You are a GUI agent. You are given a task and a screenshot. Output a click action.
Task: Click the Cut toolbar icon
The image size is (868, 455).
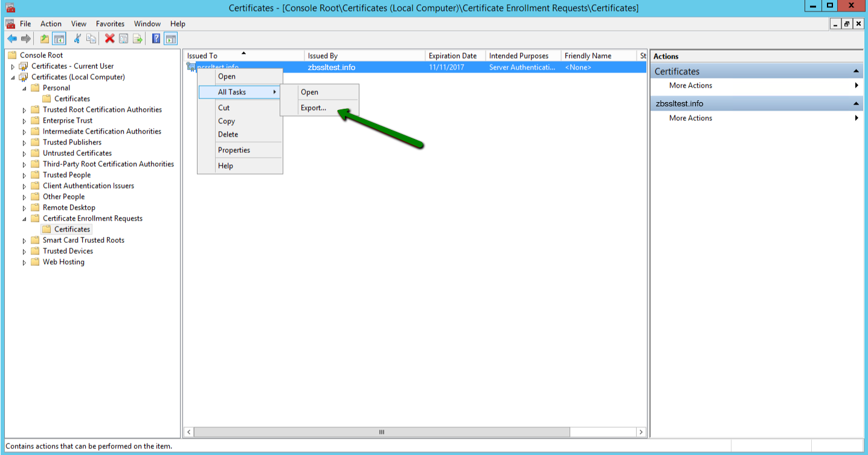[x=77, y=38]
